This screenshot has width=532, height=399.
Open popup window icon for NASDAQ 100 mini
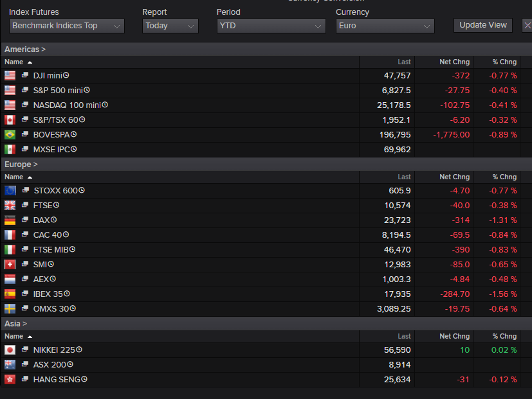tap(25, 105)
